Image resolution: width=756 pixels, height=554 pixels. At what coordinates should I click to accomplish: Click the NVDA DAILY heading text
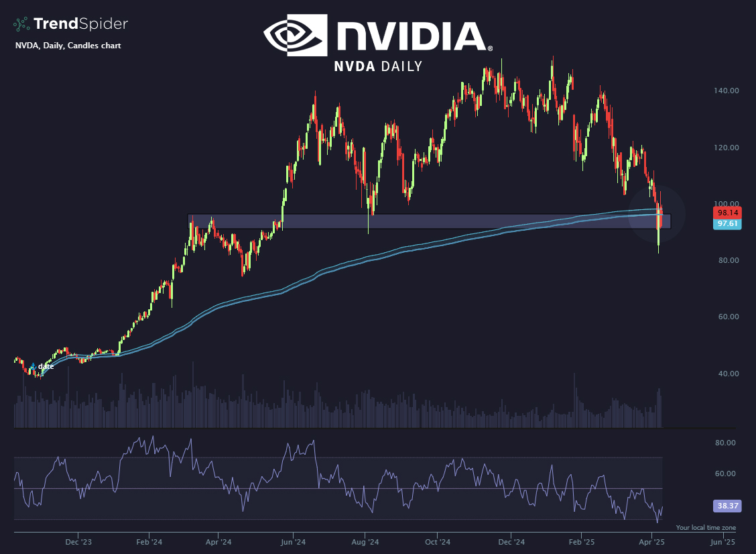coord(378,66)
